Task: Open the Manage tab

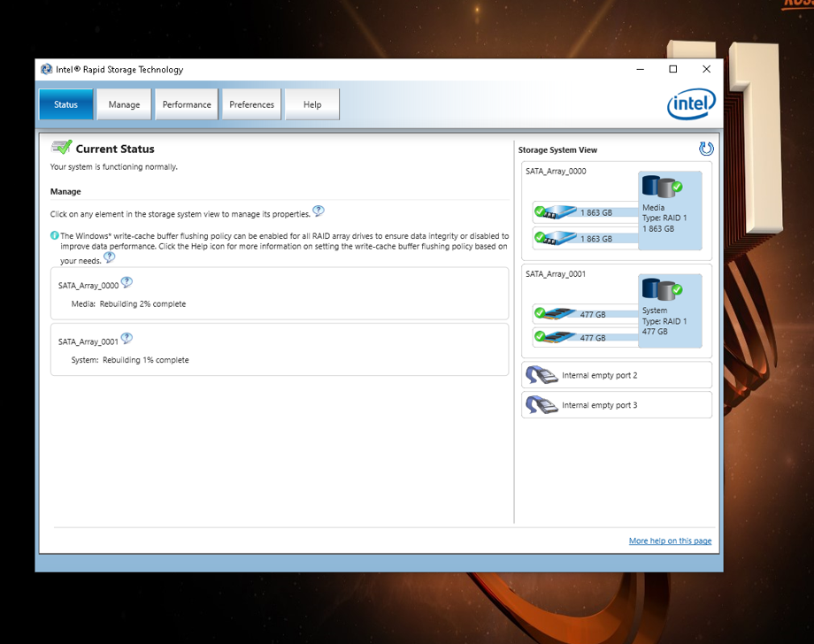Action: tap(124, 104)
